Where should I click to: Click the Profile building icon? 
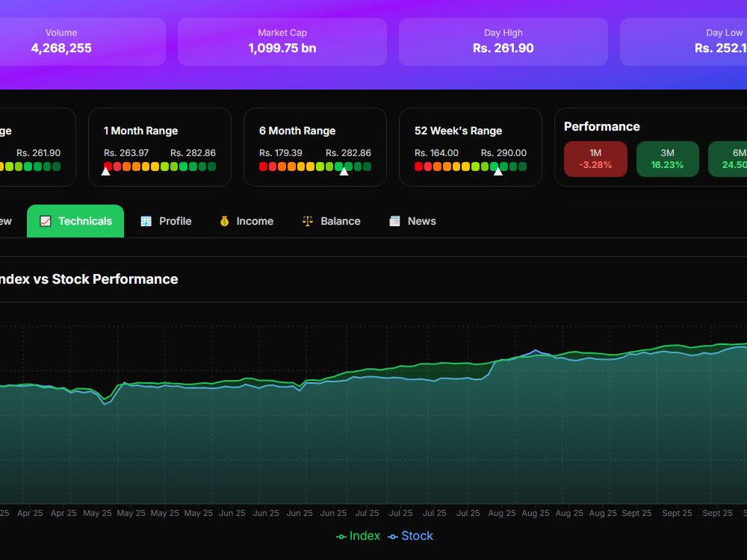(x=146, y=221)
